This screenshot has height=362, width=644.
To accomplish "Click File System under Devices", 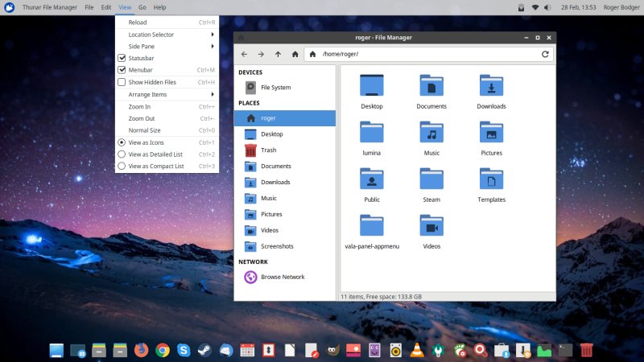I will click(x=275, y=87).
